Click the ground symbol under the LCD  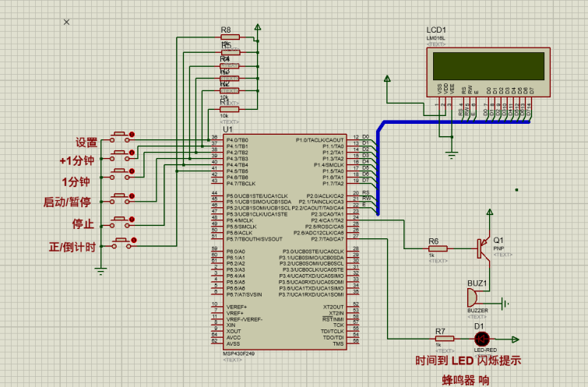(452, 155)
